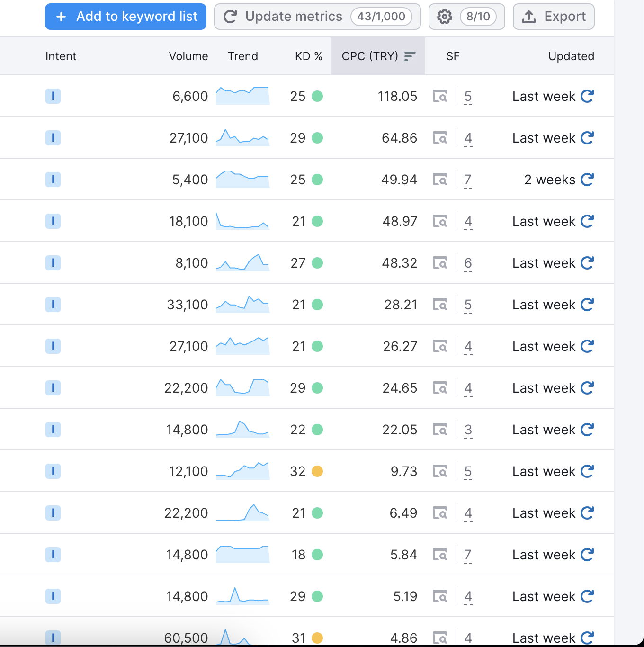
Task: Sort by Volume column header
Action: (188, 56)
